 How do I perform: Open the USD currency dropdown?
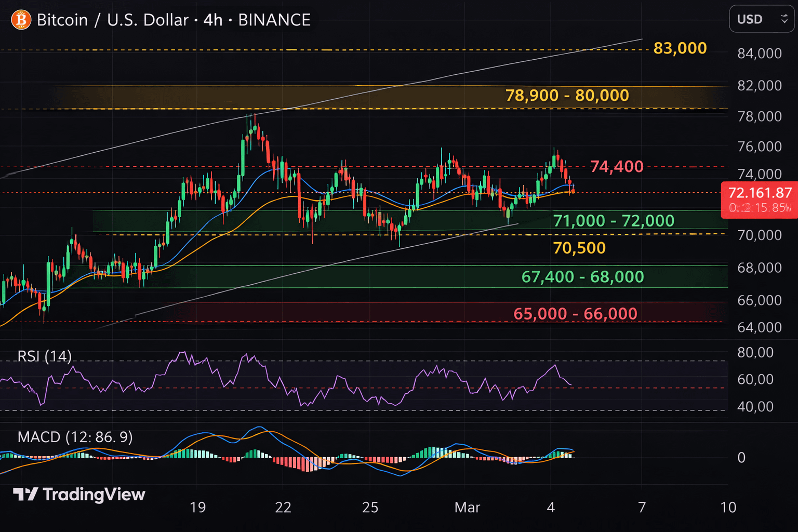coord(761,19)
